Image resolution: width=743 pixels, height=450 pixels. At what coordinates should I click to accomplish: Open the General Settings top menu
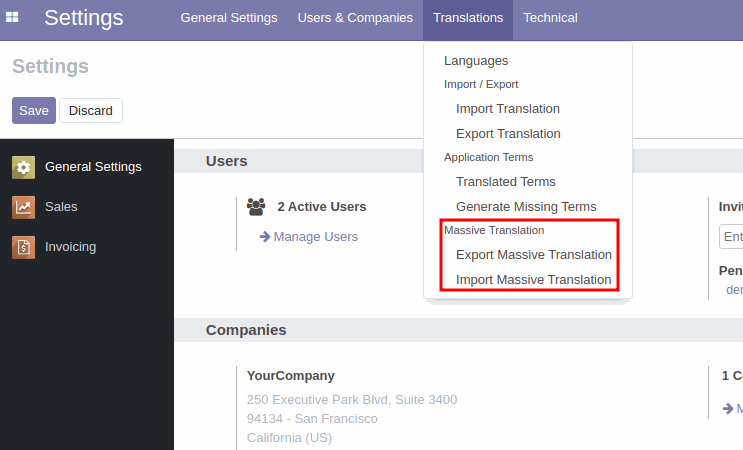pyautogui.click(x=229, y=18)
